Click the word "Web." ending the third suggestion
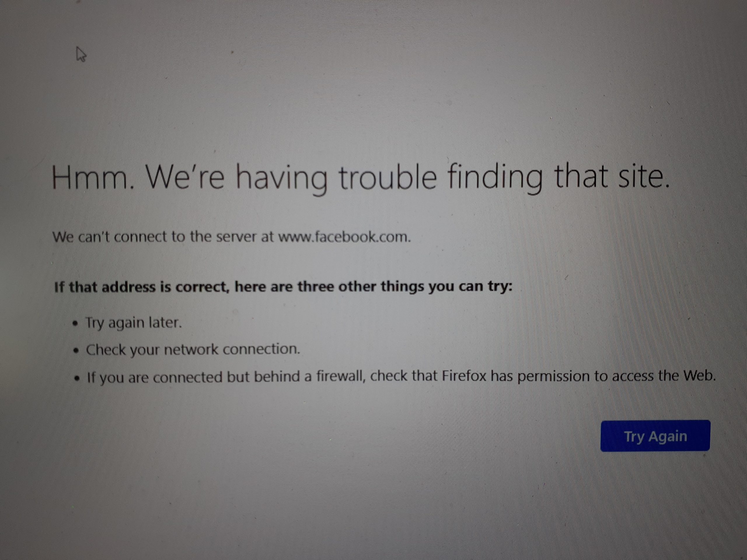This screenshot has width=747, height=560. point(699,375)
